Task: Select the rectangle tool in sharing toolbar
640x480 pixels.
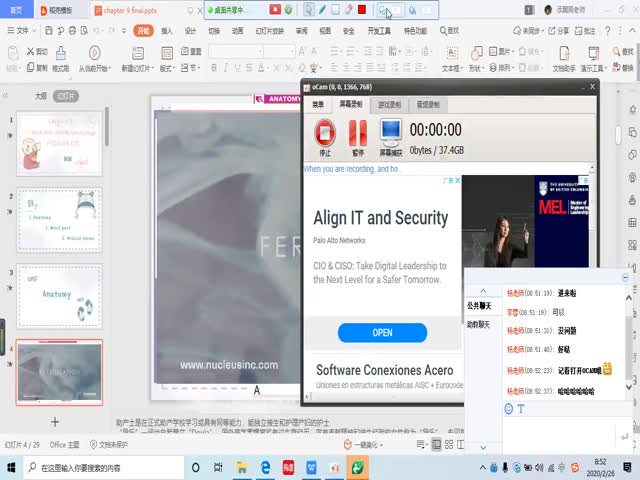Action: [x=335, y=10]
